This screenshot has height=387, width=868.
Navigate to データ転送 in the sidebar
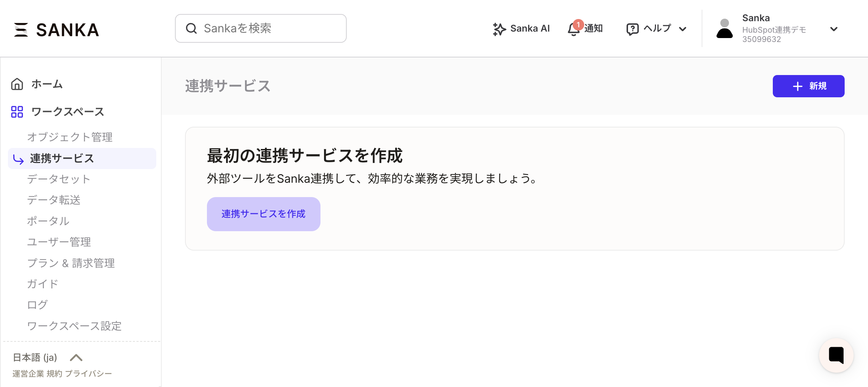click(54, 200)
